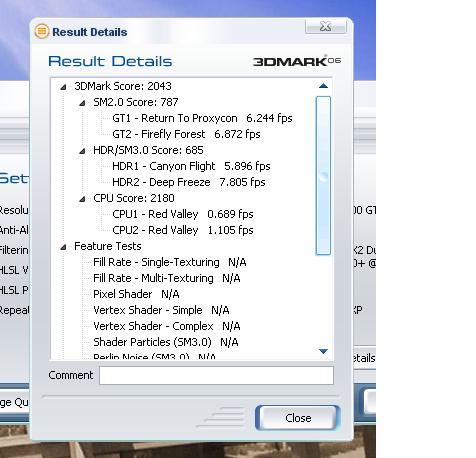Select Fill Rate - Multi-Texturing row

point(167,278)
